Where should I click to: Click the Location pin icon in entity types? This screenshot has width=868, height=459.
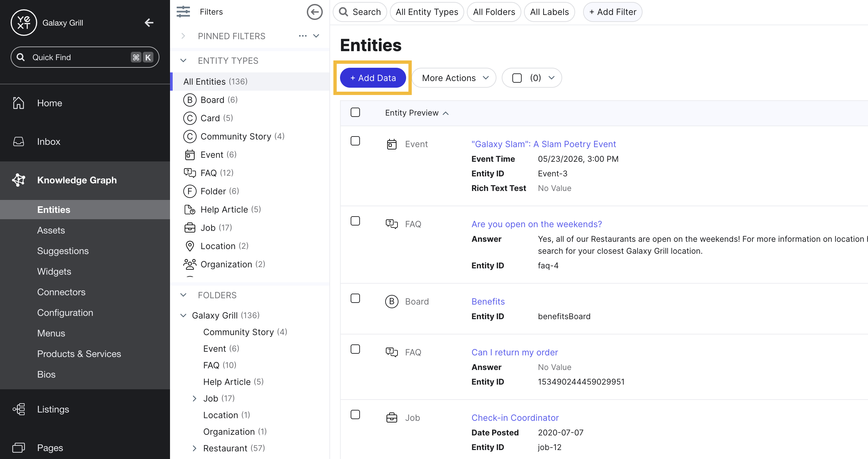click(x=190, y=246)
